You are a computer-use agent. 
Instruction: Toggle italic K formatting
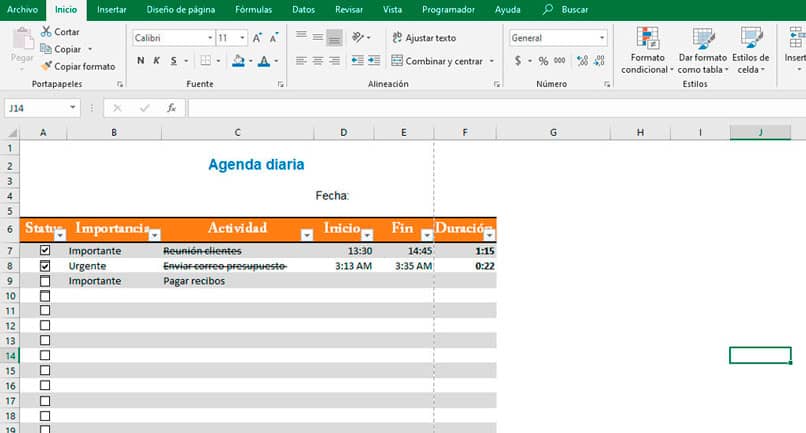point(157,61)
